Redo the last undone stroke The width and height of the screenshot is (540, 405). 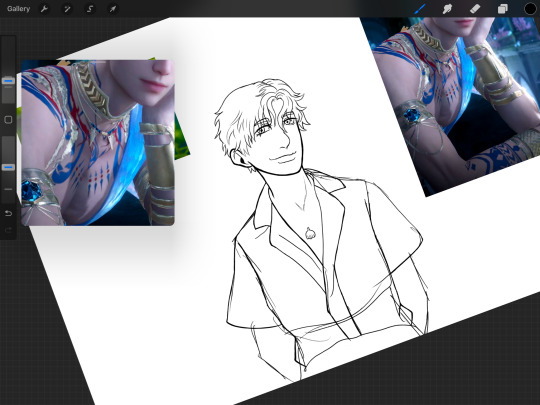[x=8, y=230]
